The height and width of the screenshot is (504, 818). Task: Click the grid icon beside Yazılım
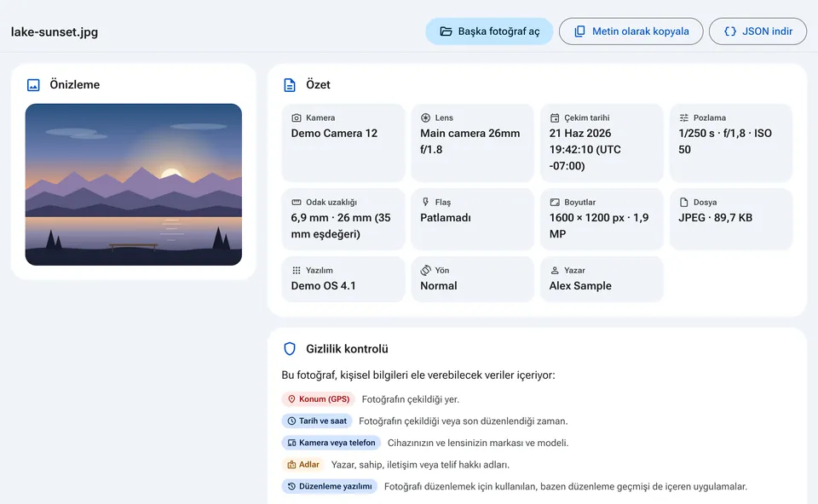pos(297,271)
